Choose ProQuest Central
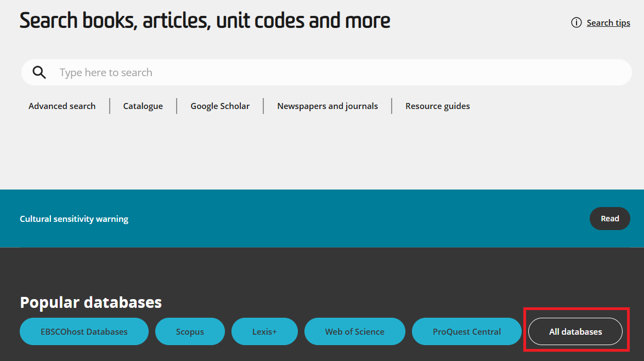 466,331
